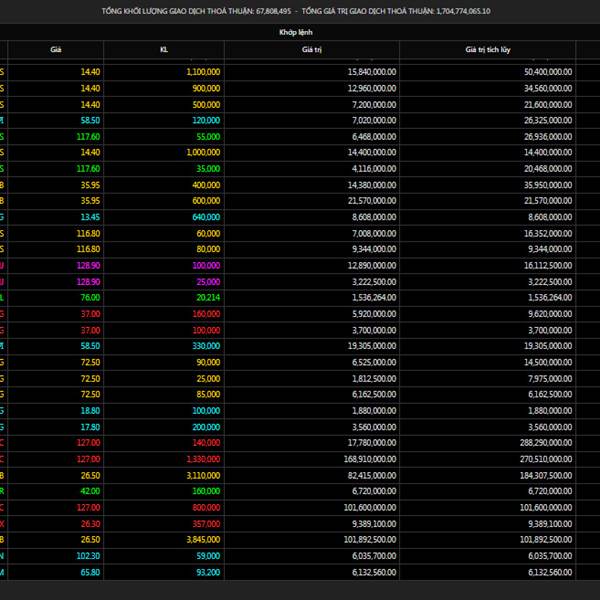The width and height of the screenshot is (600, 600).
Task: Click the 59,000 volume cell
Action: tap(208, 556)
